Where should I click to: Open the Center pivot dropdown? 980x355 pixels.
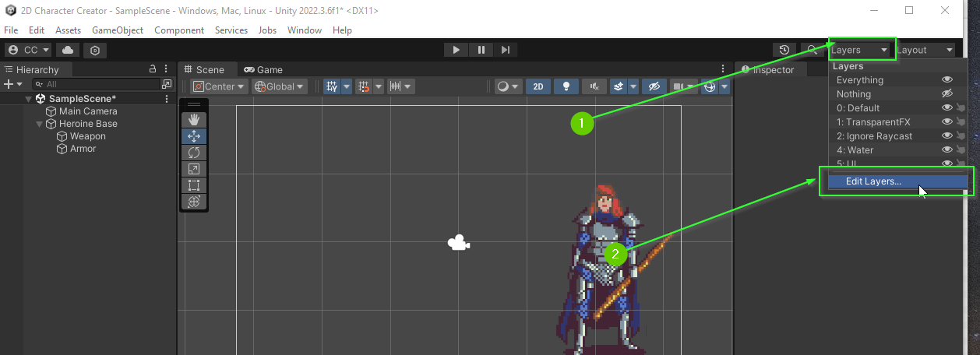(x=220, y=86)
